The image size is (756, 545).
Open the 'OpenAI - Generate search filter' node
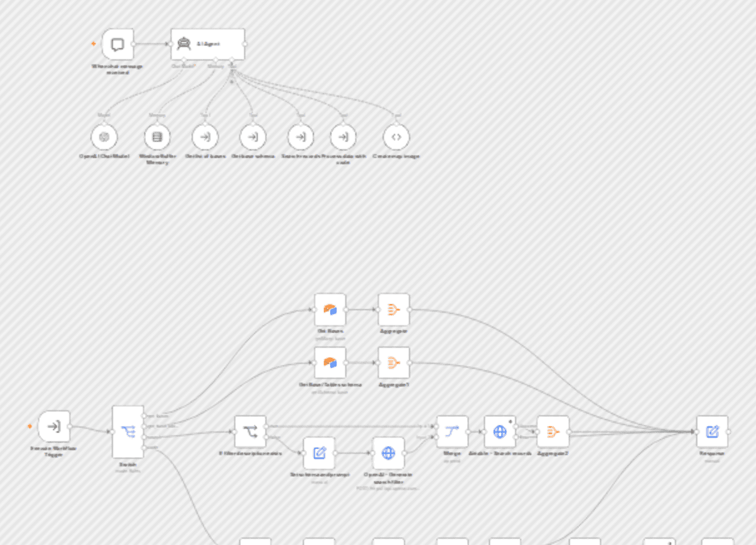tap(388, 453)
